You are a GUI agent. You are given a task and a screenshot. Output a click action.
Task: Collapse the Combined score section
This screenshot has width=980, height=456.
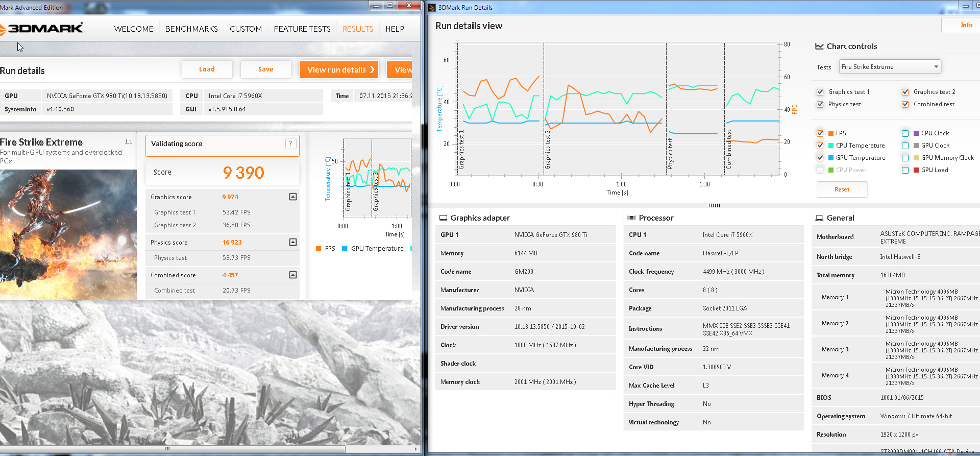click(x=293, y=275)
